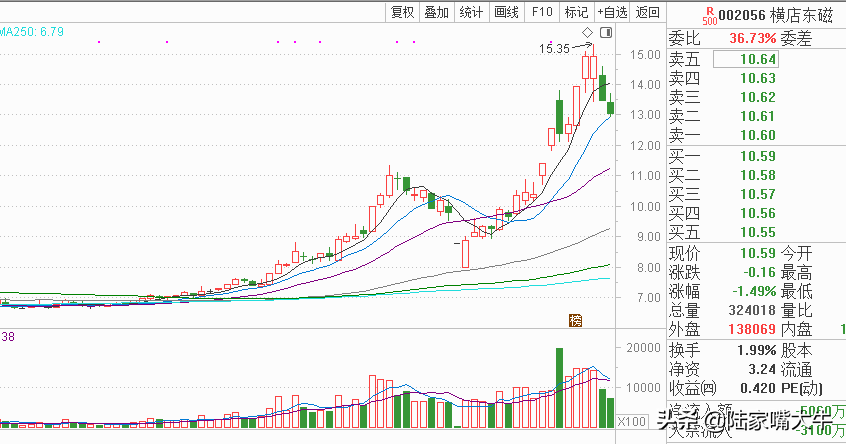This screenshot has height=444, width=846.
Task: Open F10 company info
Action: [x=542, y=12]
